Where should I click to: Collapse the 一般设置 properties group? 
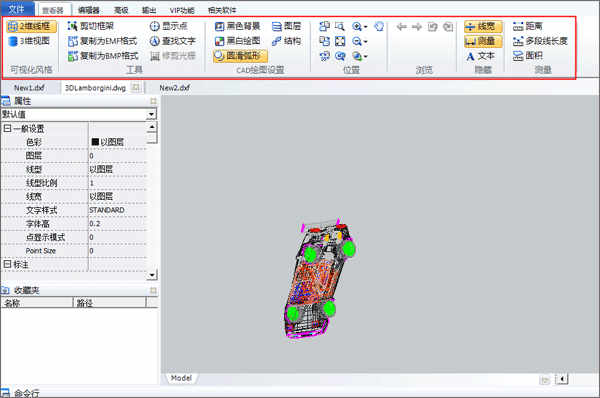click(7, 128)
